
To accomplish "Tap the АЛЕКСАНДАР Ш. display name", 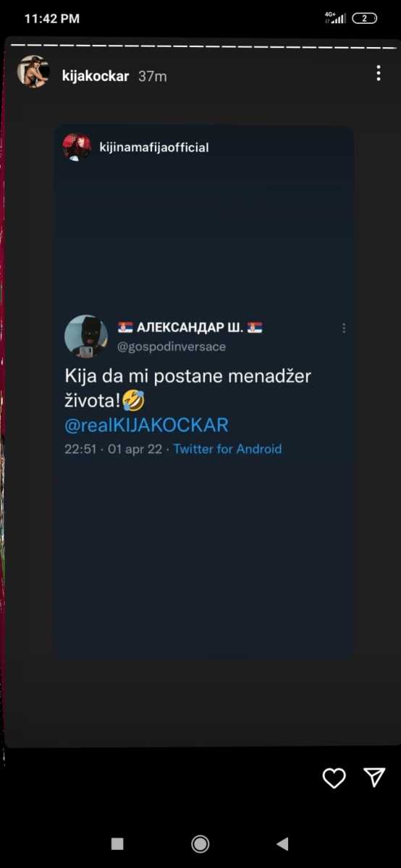I will coord(190,328).
